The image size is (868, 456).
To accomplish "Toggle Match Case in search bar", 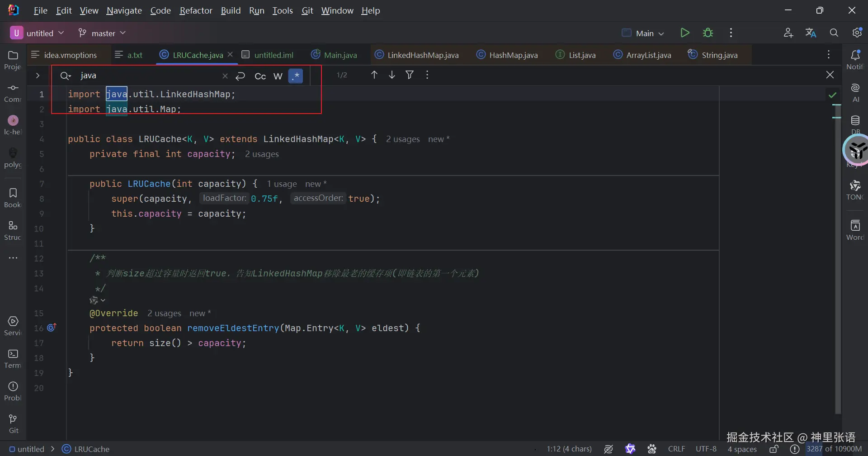I will [x=260, y=76].
